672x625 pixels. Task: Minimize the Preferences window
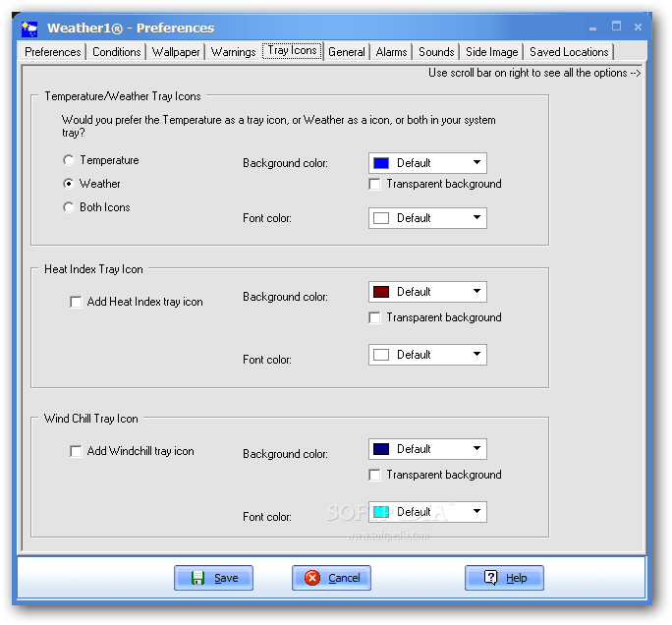tap(593, 28)
